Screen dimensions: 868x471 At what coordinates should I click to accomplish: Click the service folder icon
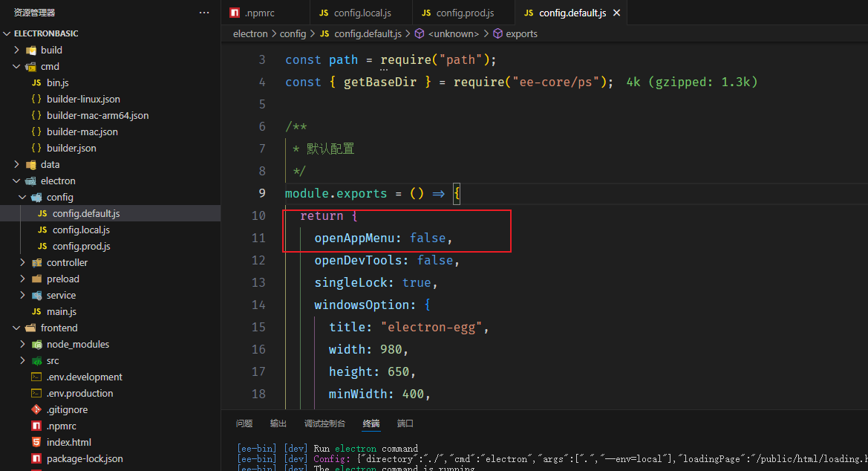coord(36,296)
